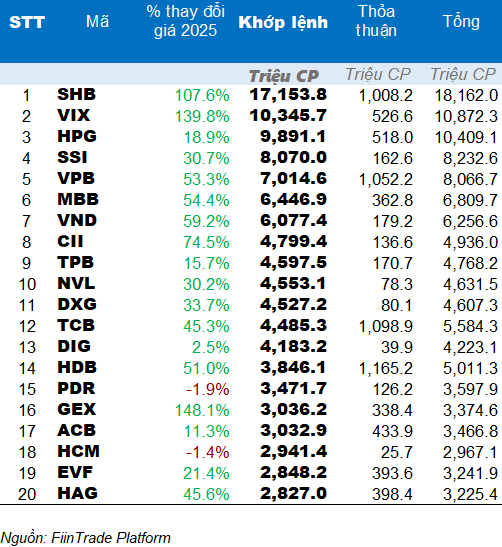Click the -1.4% price change value
This screenshot has width=502, height=547.
click(208, 452)
